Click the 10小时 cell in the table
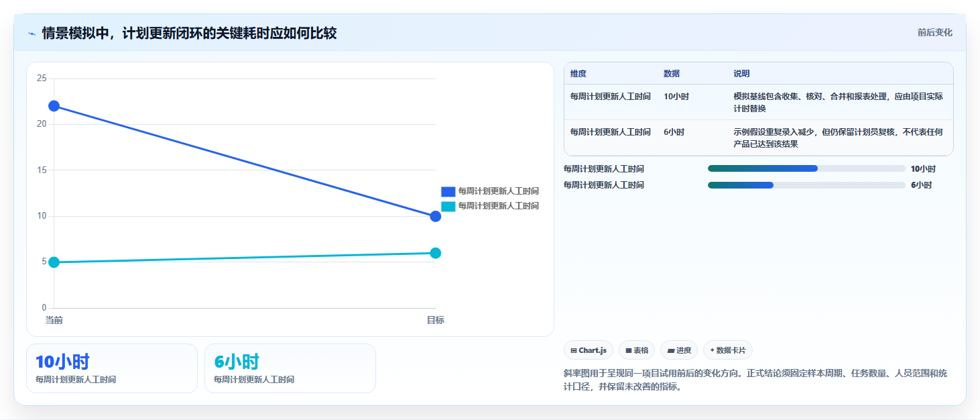The image size is (980, 420). 676,97
